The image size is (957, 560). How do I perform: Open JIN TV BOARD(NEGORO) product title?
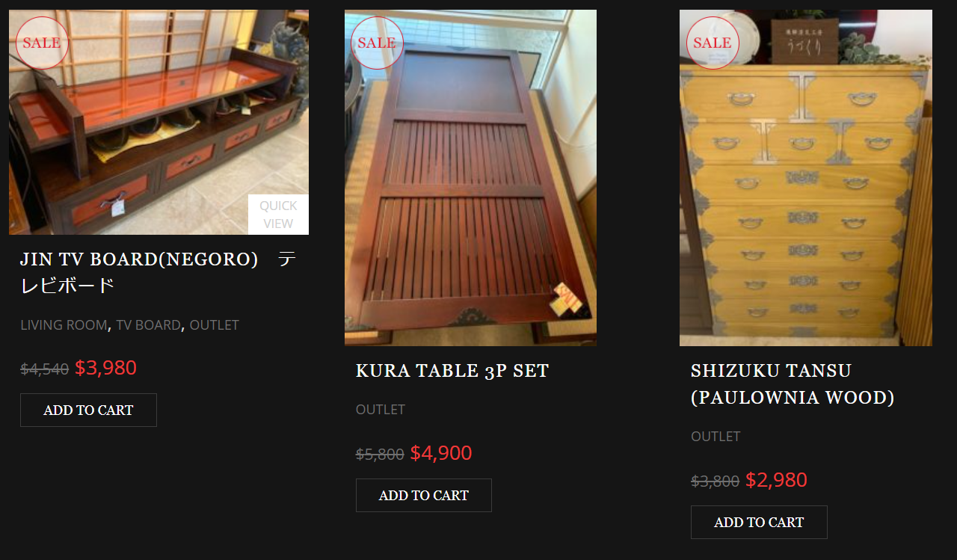tap(159, 272)
